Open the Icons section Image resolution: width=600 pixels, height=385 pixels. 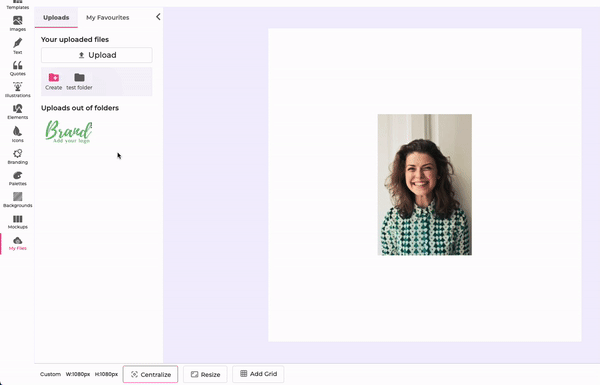(18, 134)
